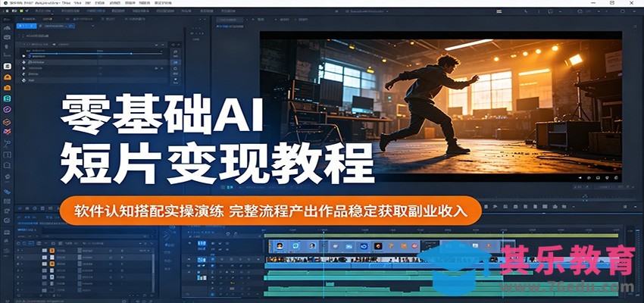The height and width of the screenshot is (303, 644).
Task: Select the highlighted second row in upper-left list
Action: [x=93, y=62]
